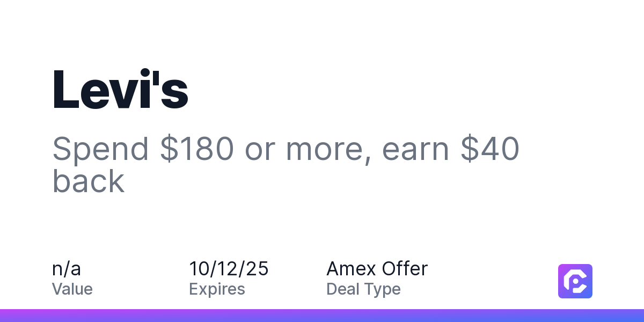Click the word "back" on the second line
The width and height of the screenshot is (644, 322).
tap(89, 181)
